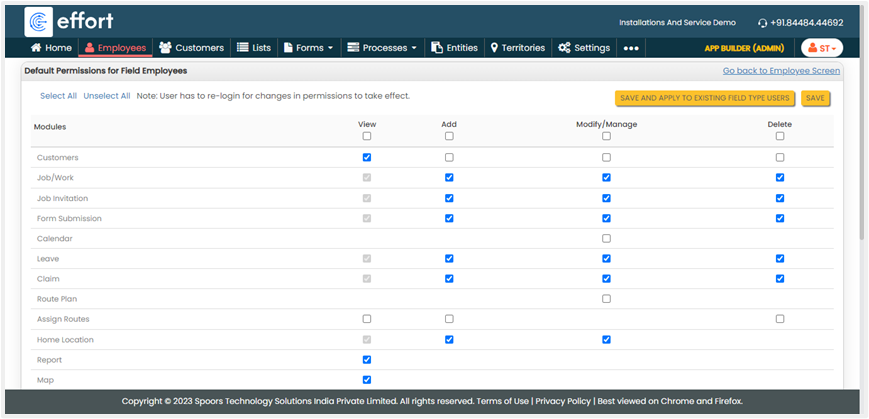Follow the Go back to Employee Screen link
This screenshot has height=419, width=869.
[782, 71]
